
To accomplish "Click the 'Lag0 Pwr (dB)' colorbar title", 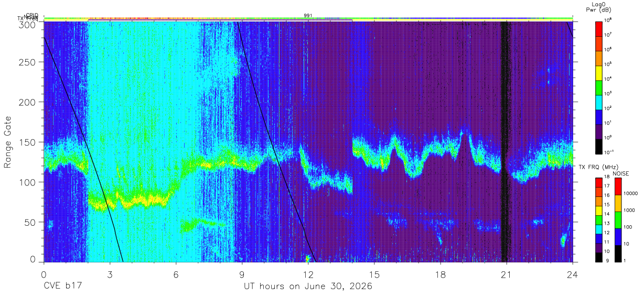I will [x=598, y=7].
